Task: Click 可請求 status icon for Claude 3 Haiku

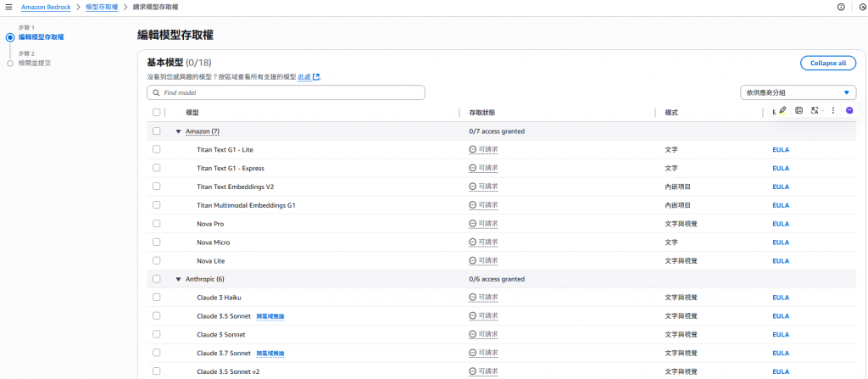Action: pyautogui.click(x=472, y=298)
